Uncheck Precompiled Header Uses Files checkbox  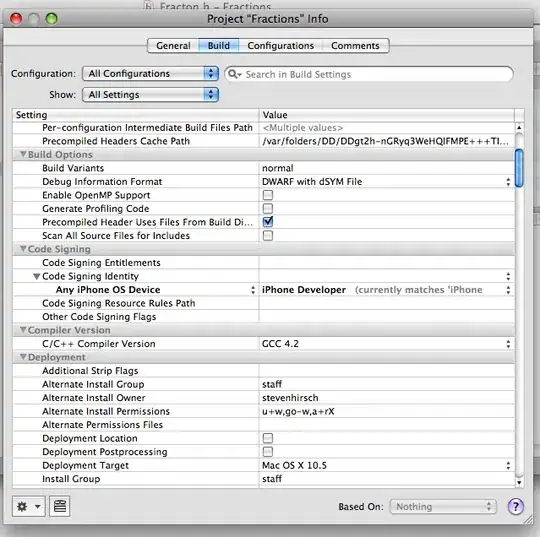point(268,222)
